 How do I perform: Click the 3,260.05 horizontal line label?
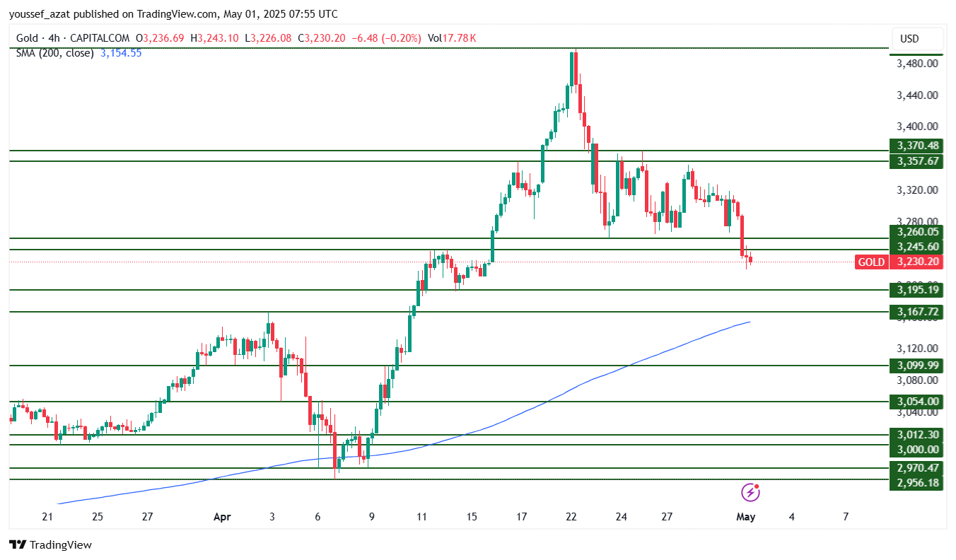pos(917,232)
